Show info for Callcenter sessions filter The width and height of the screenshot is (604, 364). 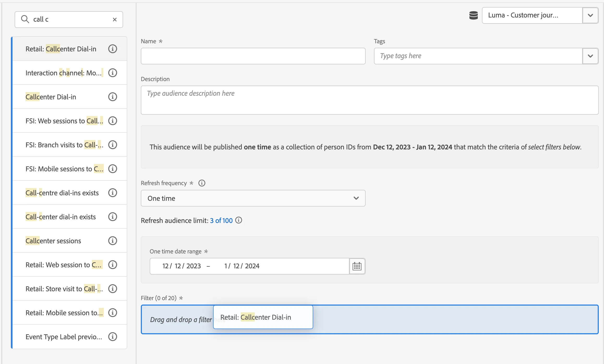point(112,241)
